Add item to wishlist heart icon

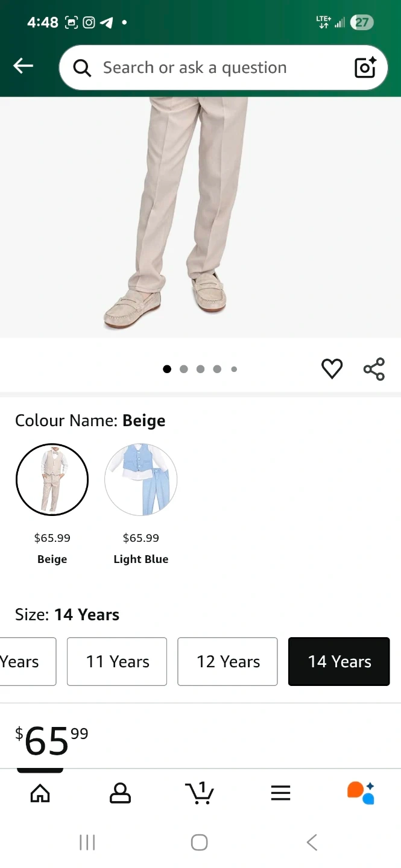tap(332, 369)
